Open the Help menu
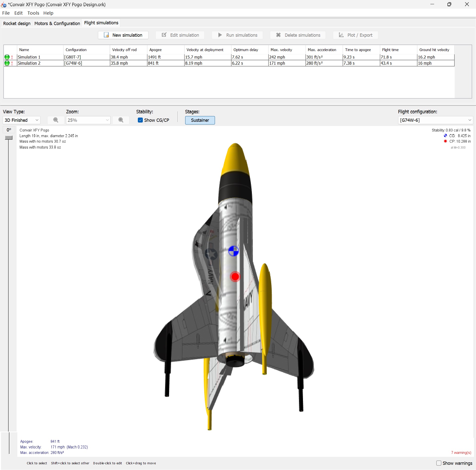 point(48,13)
